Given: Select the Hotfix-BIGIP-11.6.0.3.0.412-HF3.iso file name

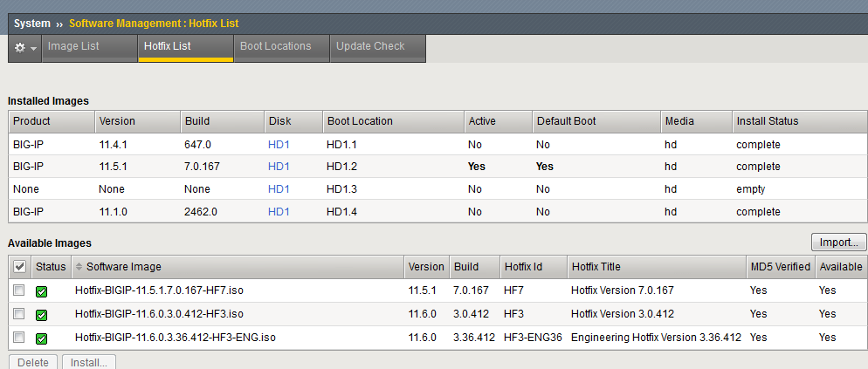Looking at the screenshot, I should pyautogui.click(x=159, y=314).
